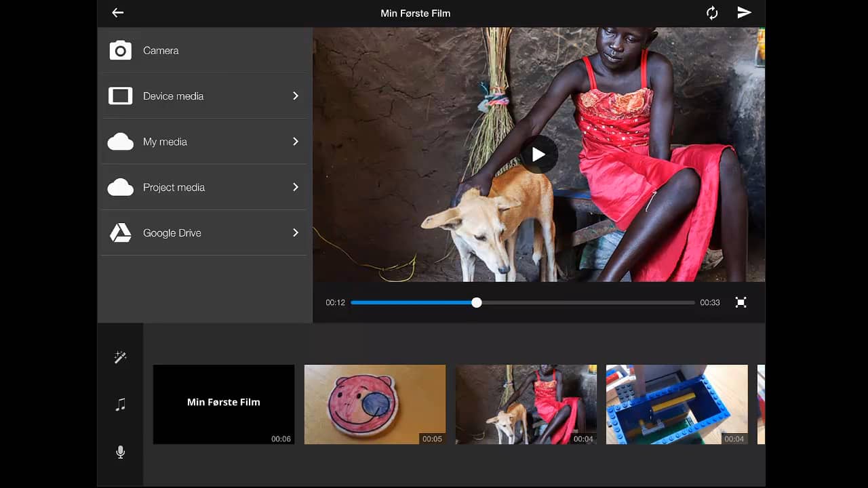Click the Device media tablet icon
Screen dimensions: 868x488
[x=121, y=96]
